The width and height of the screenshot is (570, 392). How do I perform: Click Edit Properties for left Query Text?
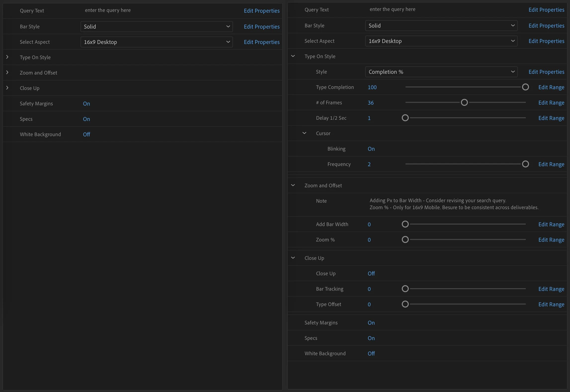[261, 11]
